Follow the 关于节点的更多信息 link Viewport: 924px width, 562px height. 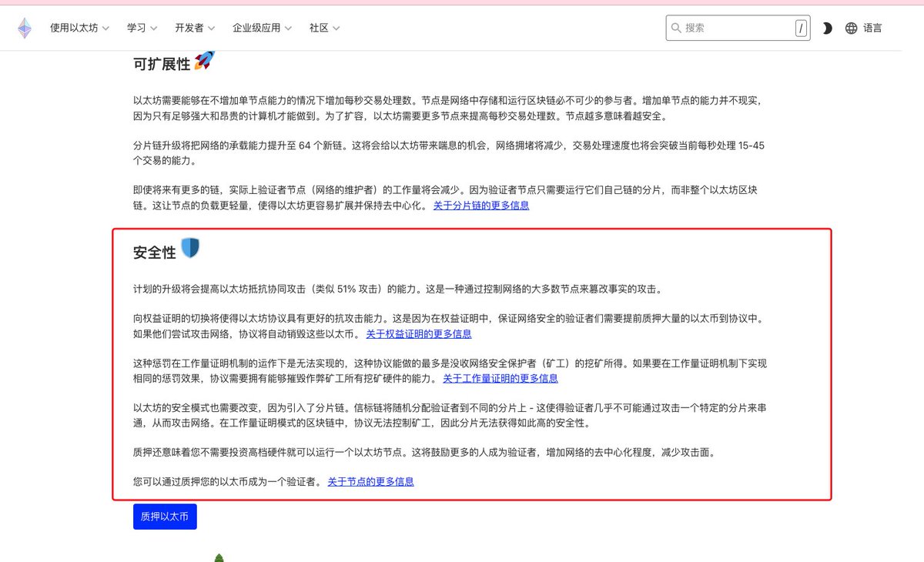[371, 482]
